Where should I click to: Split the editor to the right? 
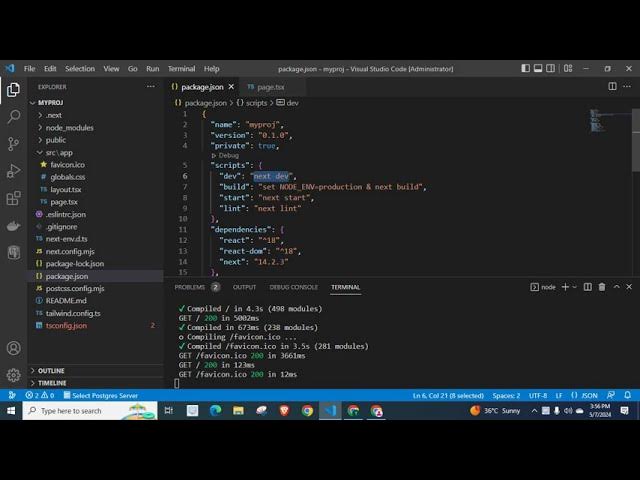click(612, 86)
